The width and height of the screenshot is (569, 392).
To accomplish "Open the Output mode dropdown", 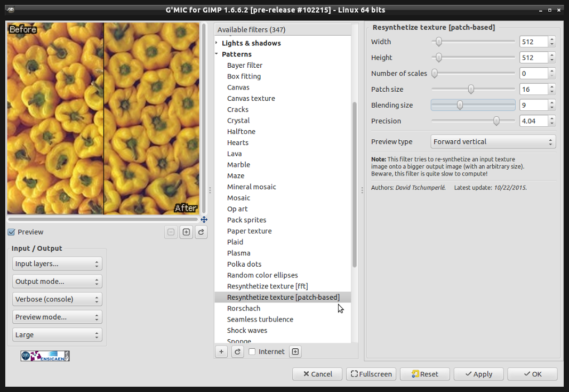I will point(57,281).
